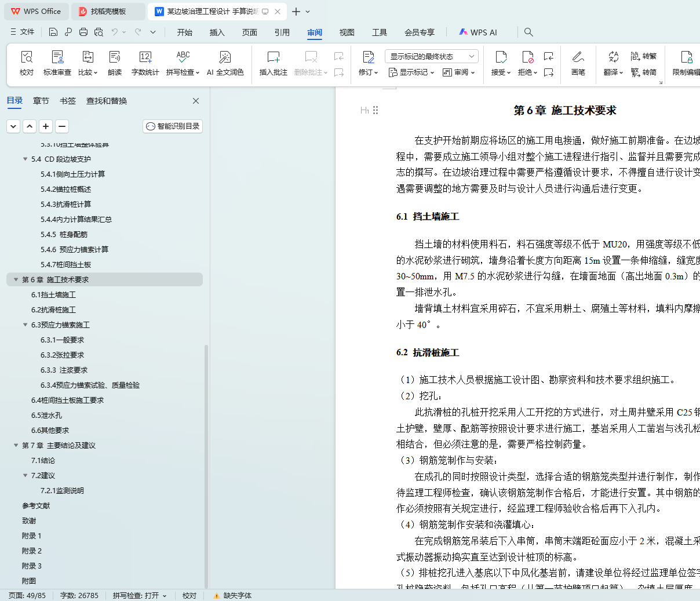Click the 缺失字体 warning in status bar
700x601 pixels.
[x=232, y=596]
